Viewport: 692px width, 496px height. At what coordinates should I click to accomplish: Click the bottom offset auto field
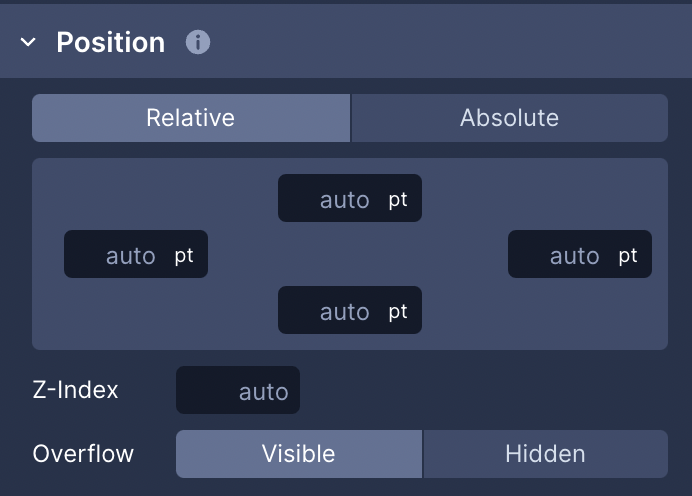point(344,311)
